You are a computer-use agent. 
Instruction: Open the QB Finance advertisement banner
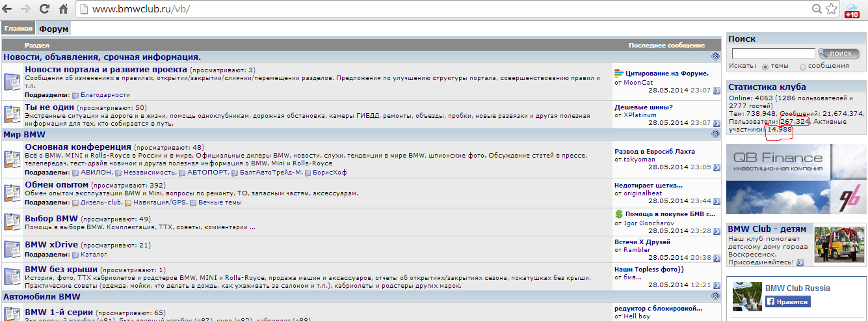click(x=796, y=180)
